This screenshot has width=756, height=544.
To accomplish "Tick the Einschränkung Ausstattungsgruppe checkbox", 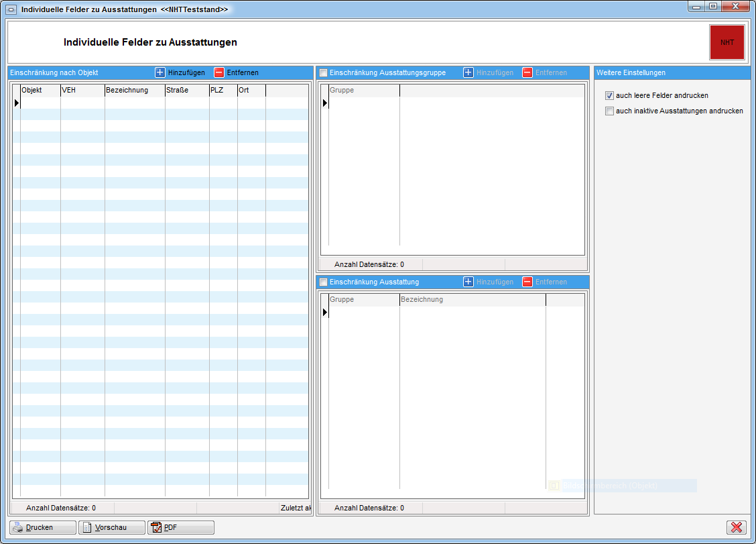I will (324, 72).
